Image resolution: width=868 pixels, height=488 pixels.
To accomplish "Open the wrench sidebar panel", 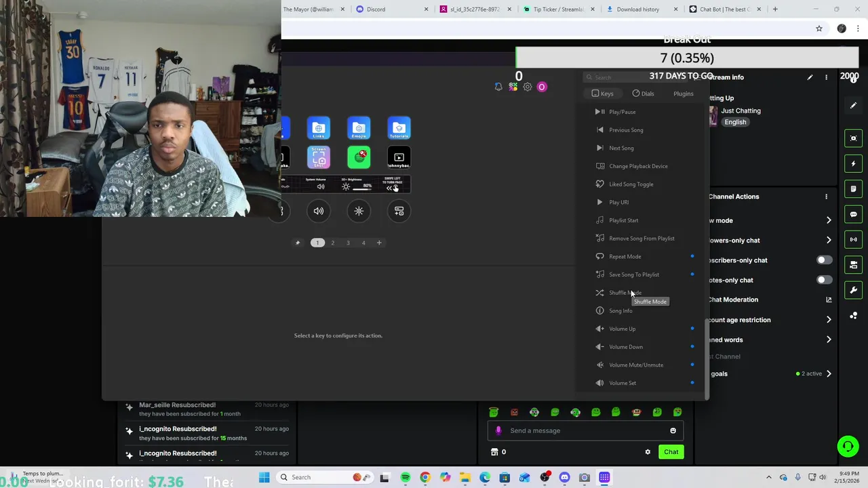I will (x=853, y=290).
